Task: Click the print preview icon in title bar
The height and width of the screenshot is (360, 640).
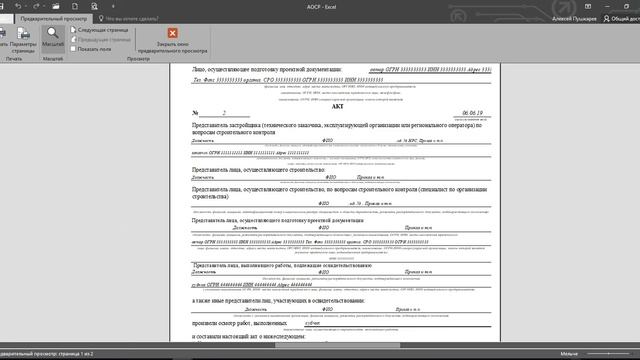Action: pyautogui.click(x=94, y=6)
